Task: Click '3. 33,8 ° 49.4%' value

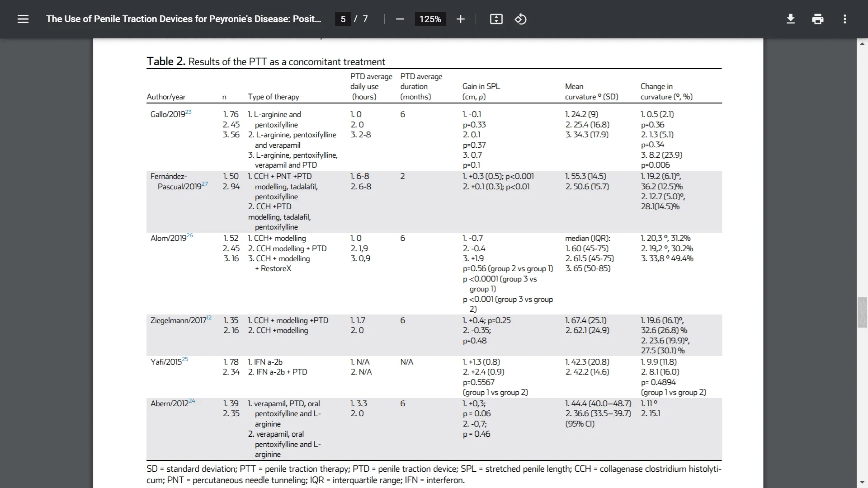Action: (667, 258)
